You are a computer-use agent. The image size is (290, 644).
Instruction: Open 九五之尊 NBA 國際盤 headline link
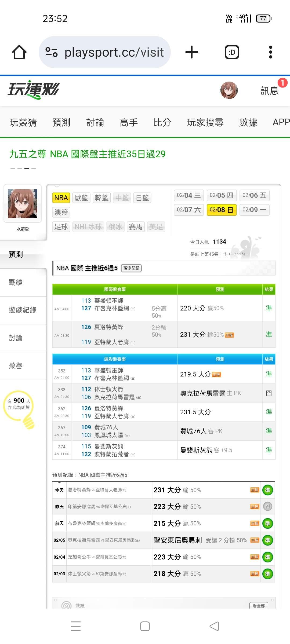tap(87, 154)
